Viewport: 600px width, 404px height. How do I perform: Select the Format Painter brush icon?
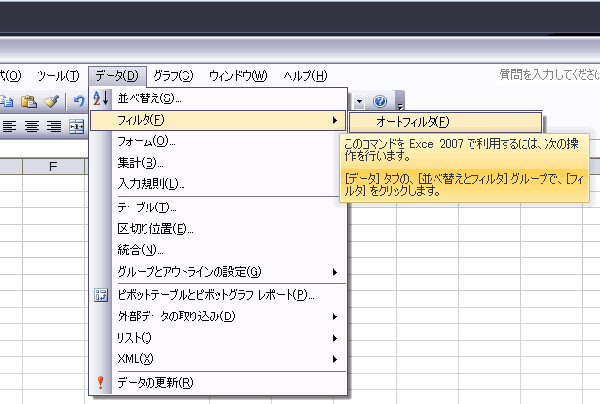click(x=51, y=101)
